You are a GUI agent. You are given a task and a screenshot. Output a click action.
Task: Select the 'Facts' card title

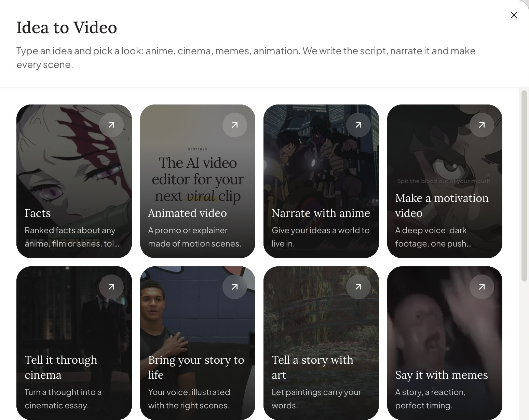click(38, 213)
